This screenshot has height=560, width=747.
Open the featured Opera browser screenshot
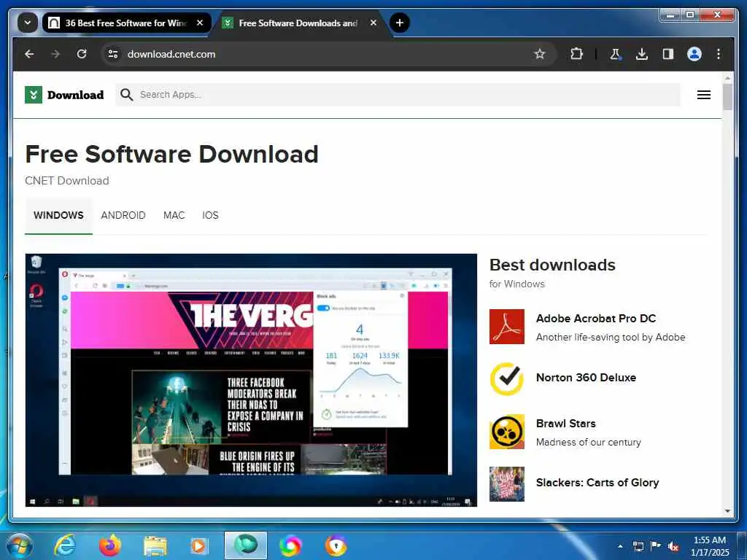coord(251,380)
